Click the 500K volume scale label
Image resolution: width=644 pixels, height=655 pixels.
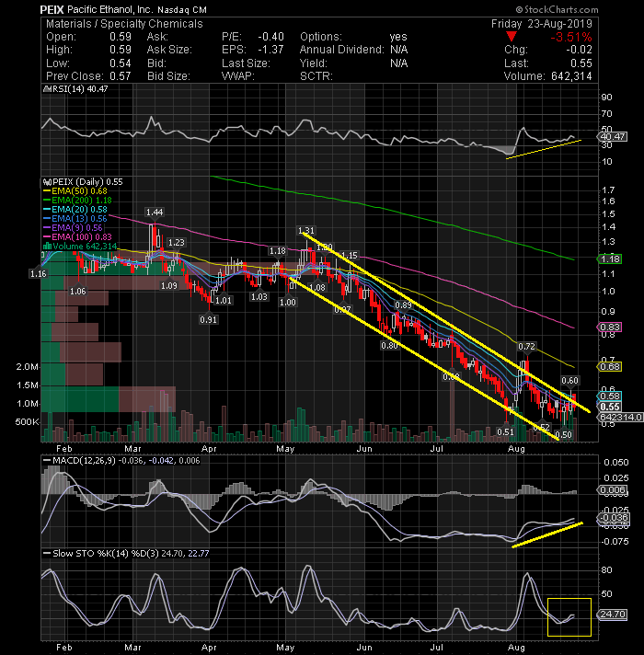28,422
